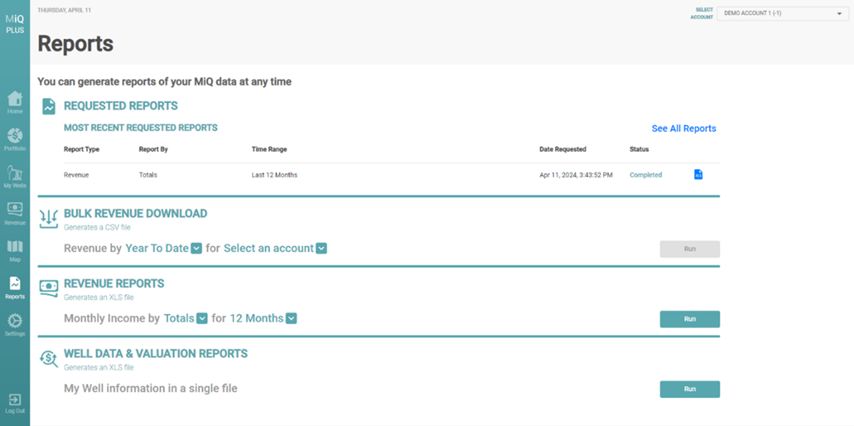Click the Thursday, April 11 date label
The height and width of the screenshot is (426, 854).
[x=64, y=10]
